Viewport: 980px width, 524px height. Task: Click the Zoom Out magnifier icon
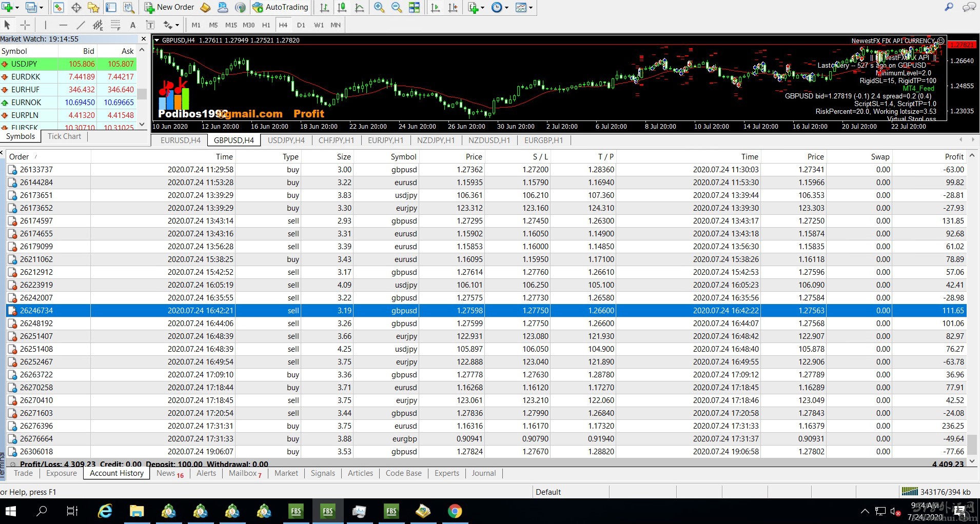(397, 8)
